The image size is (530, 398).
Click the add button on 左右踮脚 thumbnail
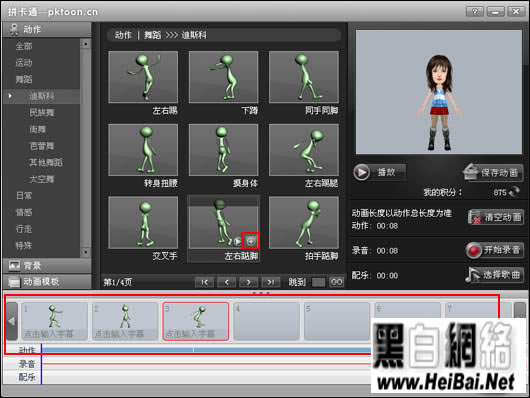pyautogui.click(x=251, y=241)
